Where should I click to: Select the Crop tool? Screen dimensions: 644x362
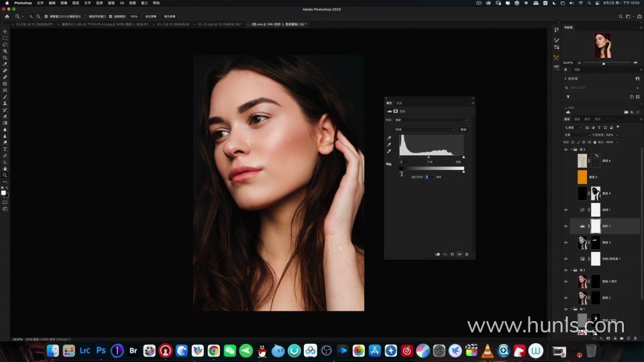[5, 58]
